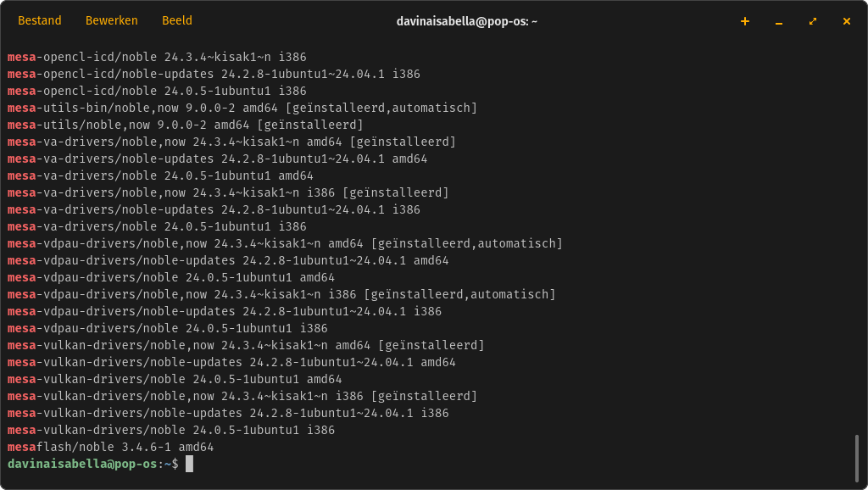Click the mesa-va-drivers/noble 24.0.5-1ubuntu1 amd64 line
The image size is (868, 490).
(160, 175)
